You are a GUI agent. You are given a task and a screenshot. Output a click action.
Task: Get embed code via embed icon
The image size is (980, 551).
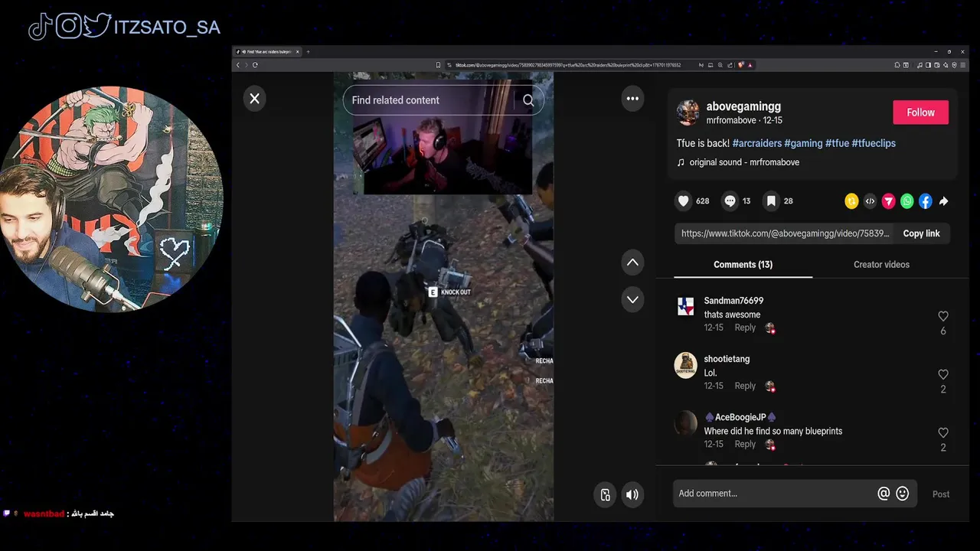click(x=870, y=201)
